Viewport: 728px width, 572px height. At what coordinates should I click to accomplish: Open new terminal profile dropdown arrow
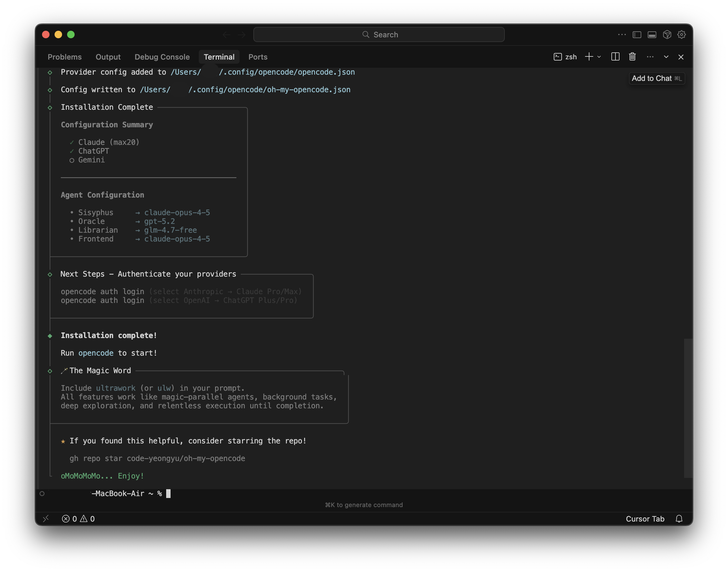599,57
